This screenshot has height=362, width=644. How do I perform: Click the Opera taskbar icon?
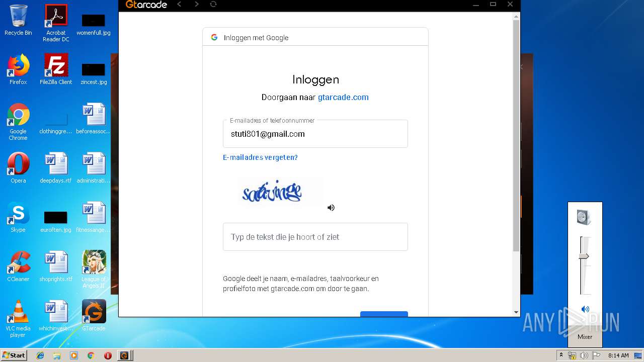coord(108,355)
